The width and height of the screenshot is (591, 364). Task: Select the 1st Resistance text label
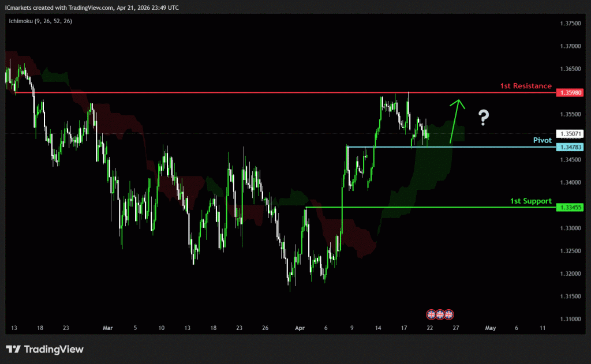coord(525,86)
